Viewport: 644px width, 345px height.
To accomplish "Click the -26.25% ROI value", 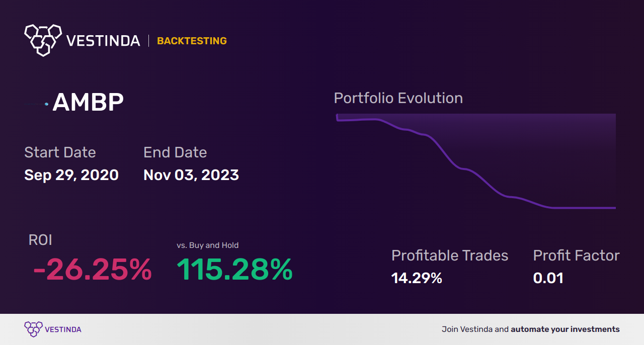I will tap(93, 270).
